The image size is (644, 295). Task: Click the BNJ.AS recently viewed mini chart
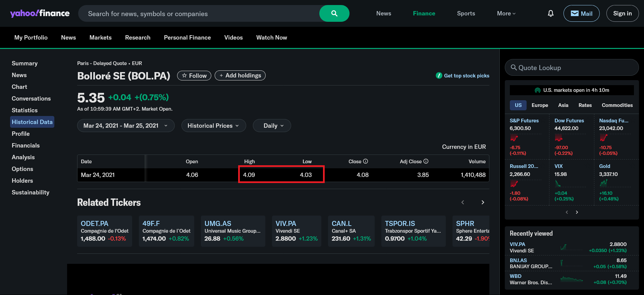(572, 263)
